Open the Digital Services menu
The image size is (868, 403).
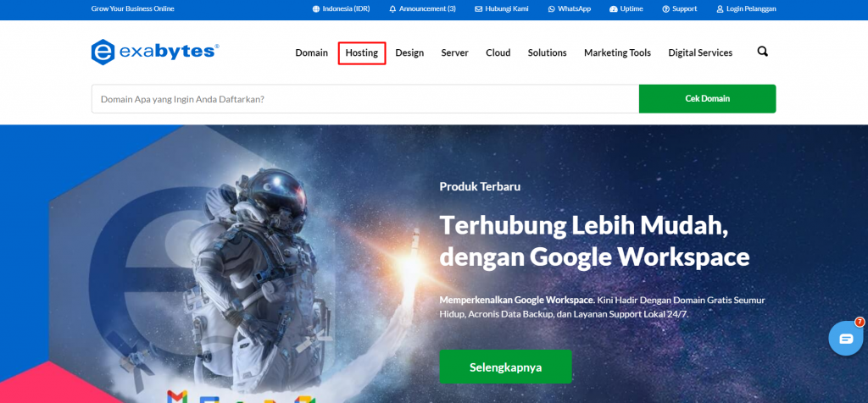click(x=700, y=52)
